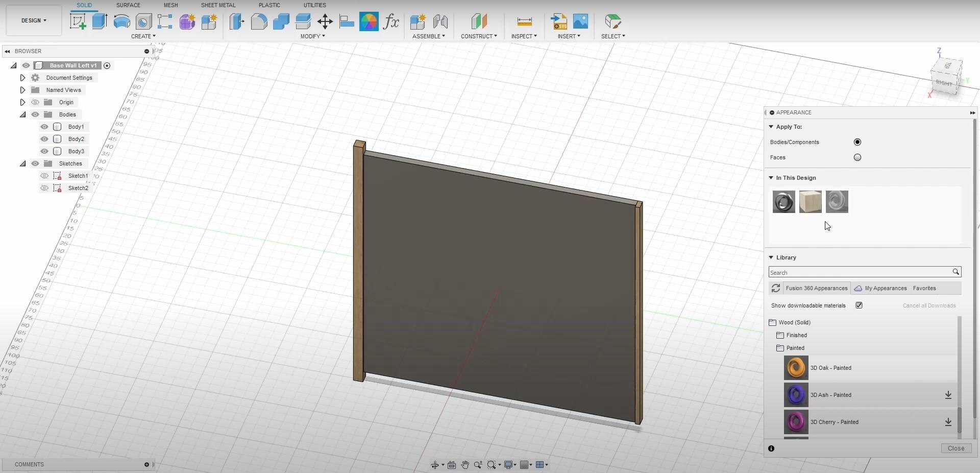This screenshot has height=473, width=980.
Task: Show Sketch2 using its eye icon
Action: pos(44,188)
